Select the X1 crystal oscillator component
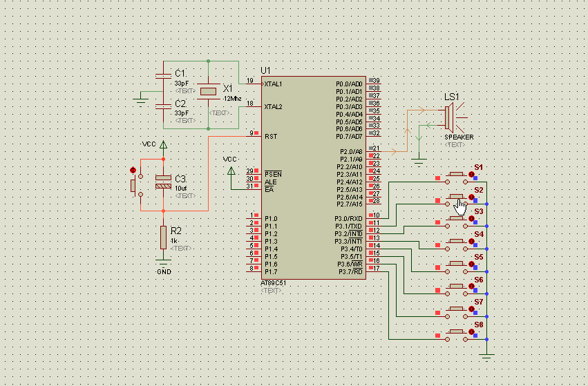This screenshot has height=386, width=588. 208,91
